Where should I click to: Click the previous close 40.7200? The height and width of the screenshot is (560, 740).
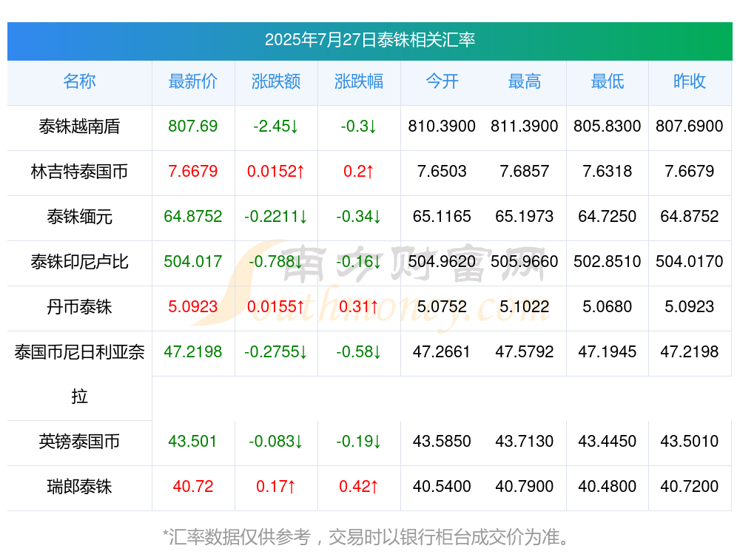click(690, 487)
